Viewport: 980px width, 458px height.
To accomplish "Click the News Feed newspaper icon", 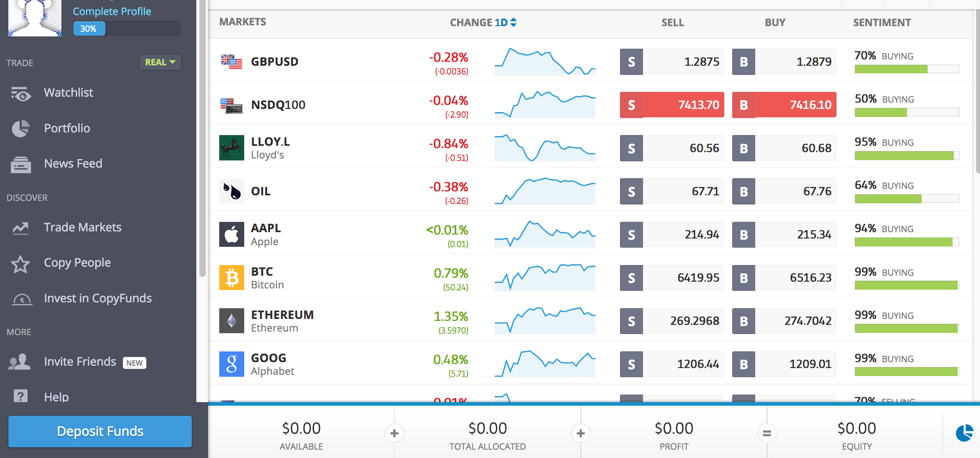I will click(x=21, y=164).
